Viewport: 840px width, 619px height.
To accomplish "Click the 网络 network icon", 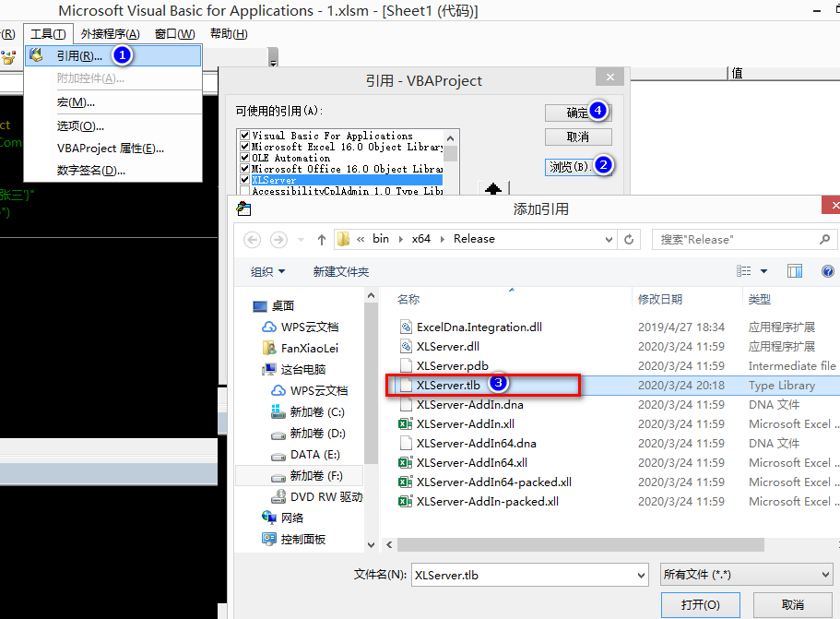I will click(x=269, y=518).
